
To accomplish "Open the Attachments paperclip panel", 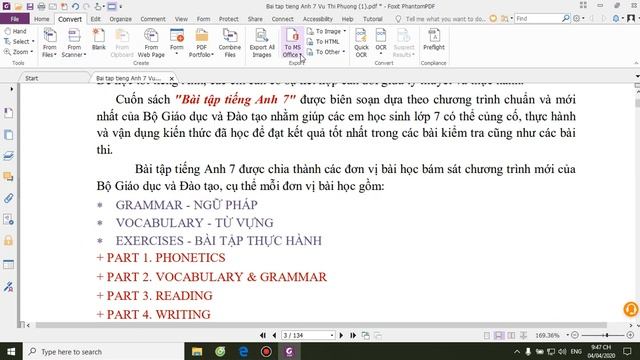I will [x=9, y=198].
